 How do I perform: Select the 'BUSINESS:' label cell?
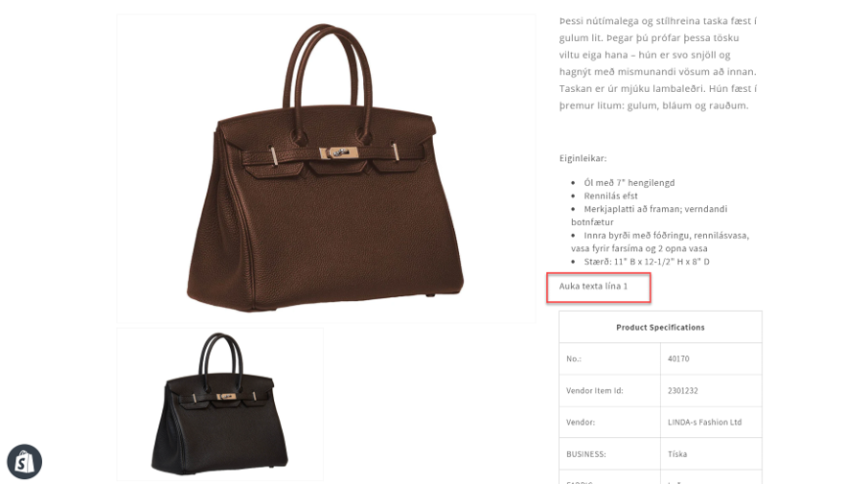point(609,454)
